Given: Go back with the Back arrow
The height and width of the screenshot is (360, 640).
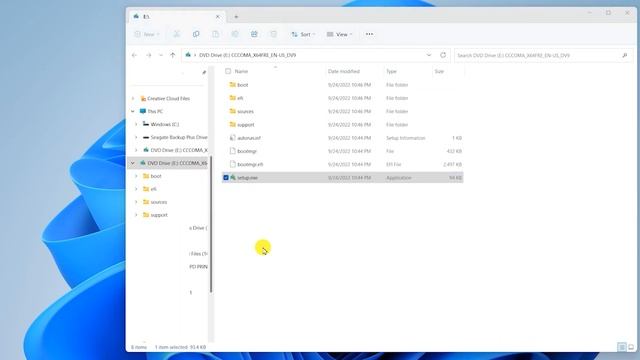Looking at the screenshot, I should click(134, 55).
